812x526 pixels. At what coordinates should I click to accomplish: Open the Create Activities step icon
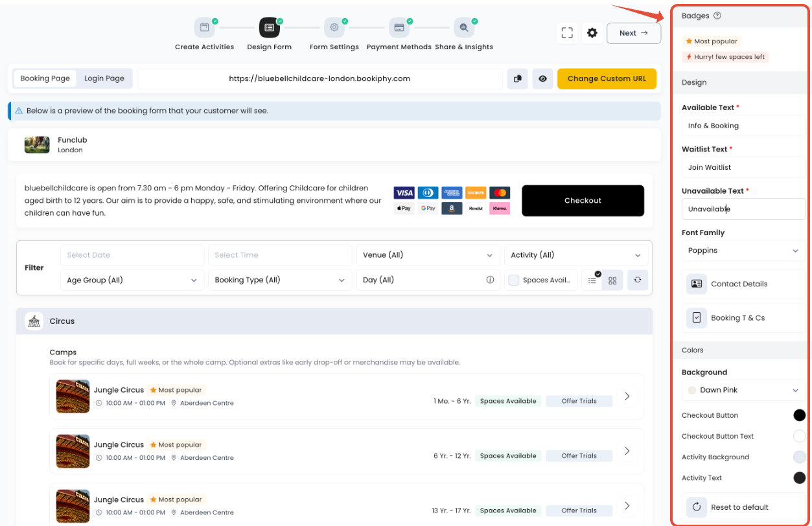coord(204,28)
